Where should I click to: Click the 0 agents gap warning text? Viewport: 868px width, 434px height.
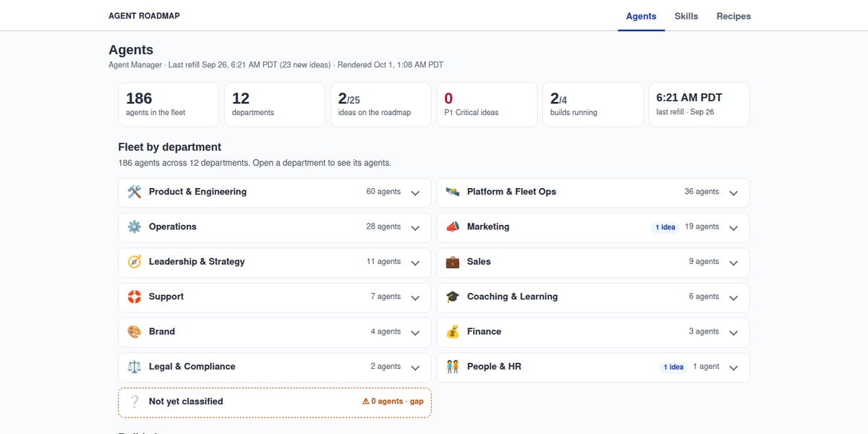[x=393, y=401]
